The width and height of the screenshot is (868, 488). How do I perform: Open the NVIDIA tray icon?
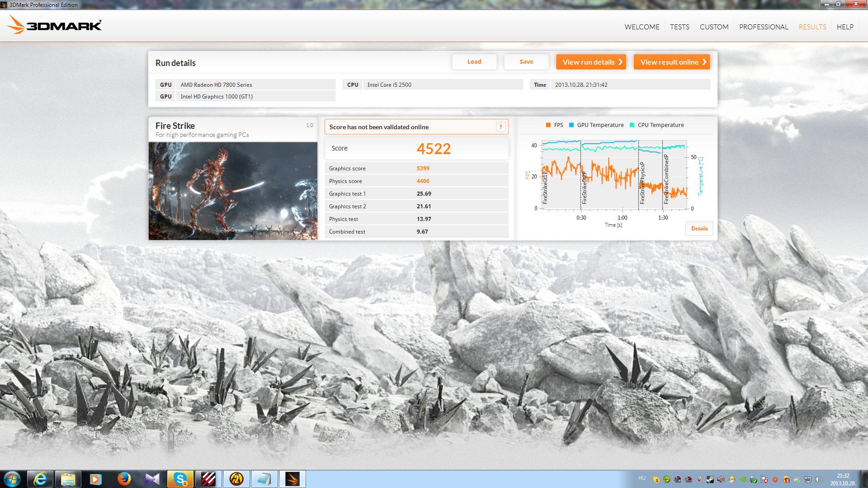coord(743,479)
